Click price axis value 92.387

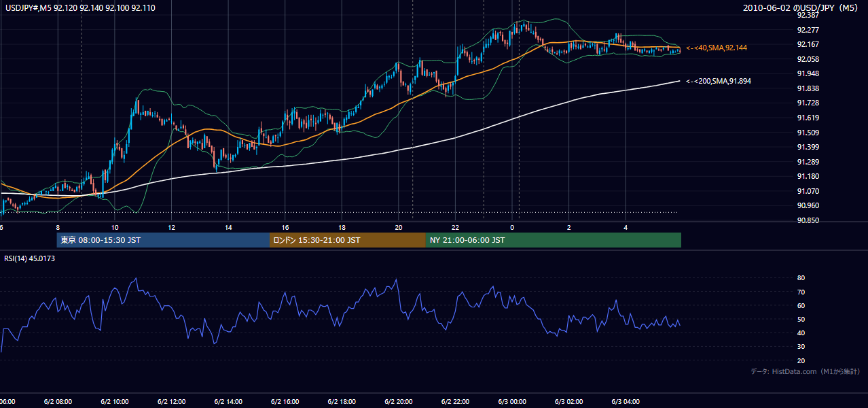(x=807, y=15)
